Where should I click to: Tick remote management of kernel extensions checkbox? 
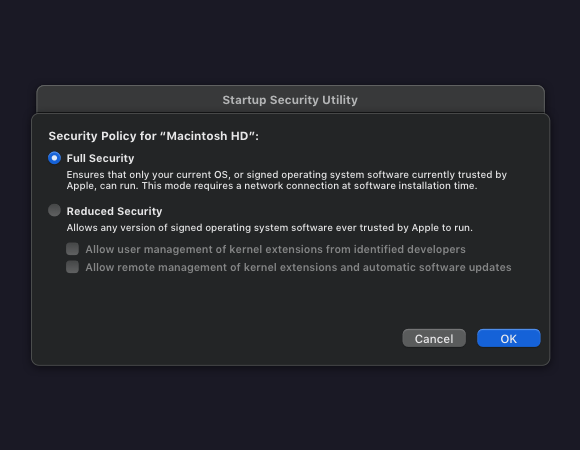[72, 267]
